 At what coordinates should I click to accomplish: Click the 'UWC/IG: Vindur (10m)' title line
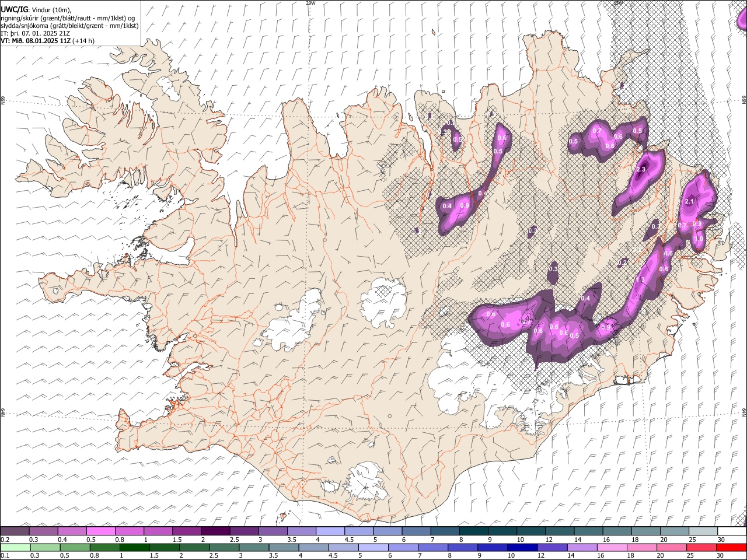click(x=36, y=10)
